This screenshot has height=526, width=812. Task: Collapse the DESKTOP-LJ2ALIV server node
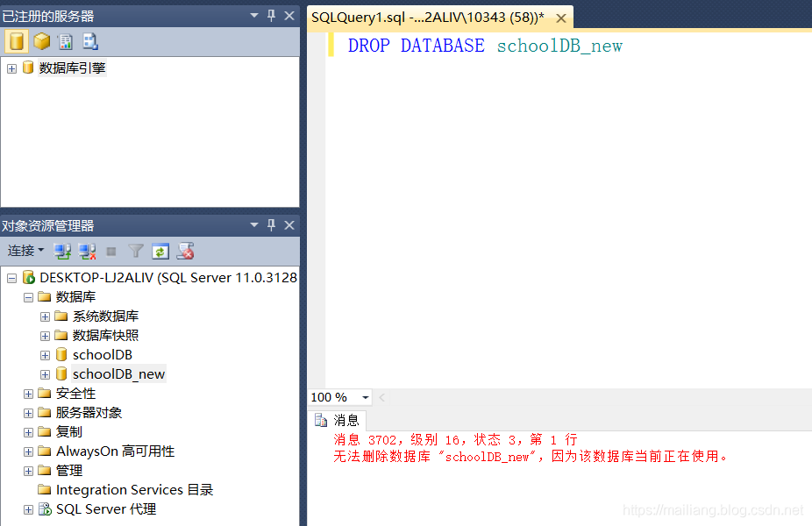click(12, 279)
